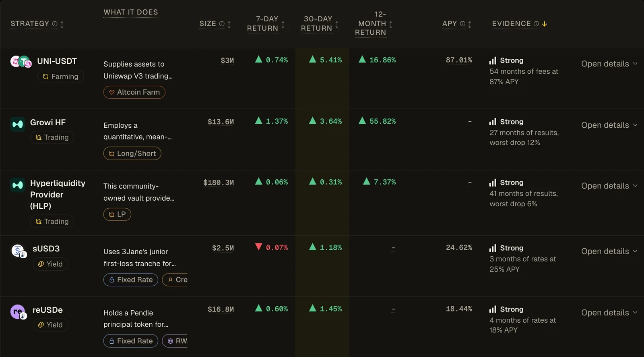Expand Open details for UNI-USDT
This screenshot has height=357, width=644.
tap(609, 64)
